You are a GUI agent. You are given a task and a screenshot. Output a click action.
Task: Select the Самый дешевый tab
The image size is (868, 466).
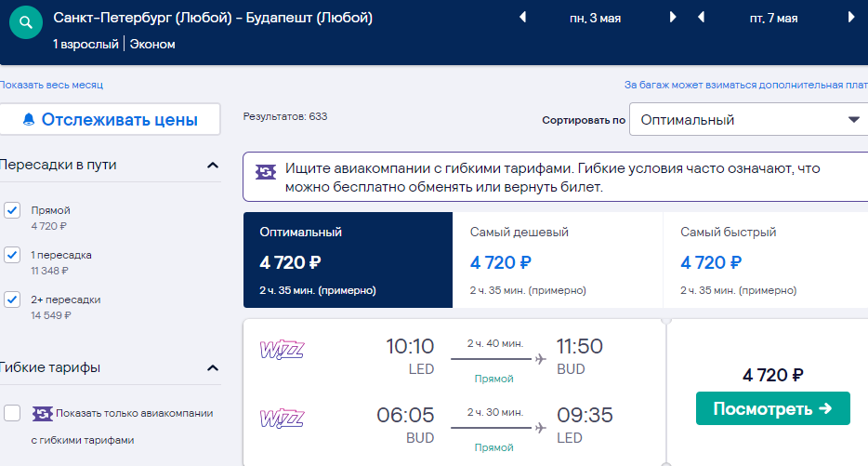click(558, 260)
